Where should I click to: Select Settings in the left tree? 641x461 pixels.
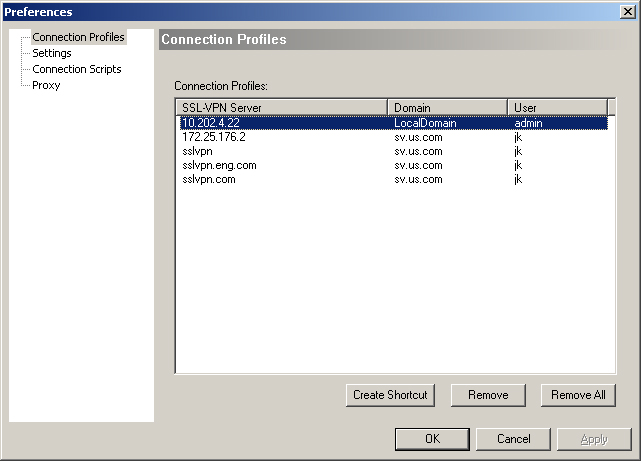point(52,53)
